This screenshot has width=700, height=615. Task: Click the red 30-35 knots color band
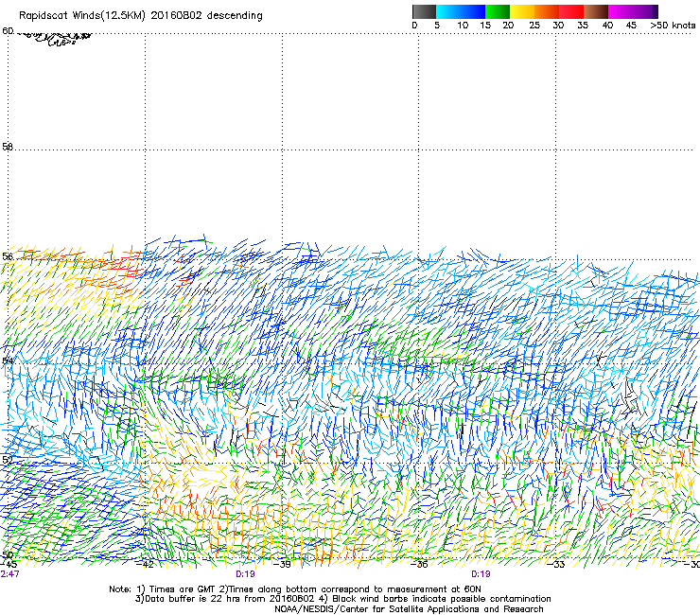pyautogui.click(x=571, y=11)
